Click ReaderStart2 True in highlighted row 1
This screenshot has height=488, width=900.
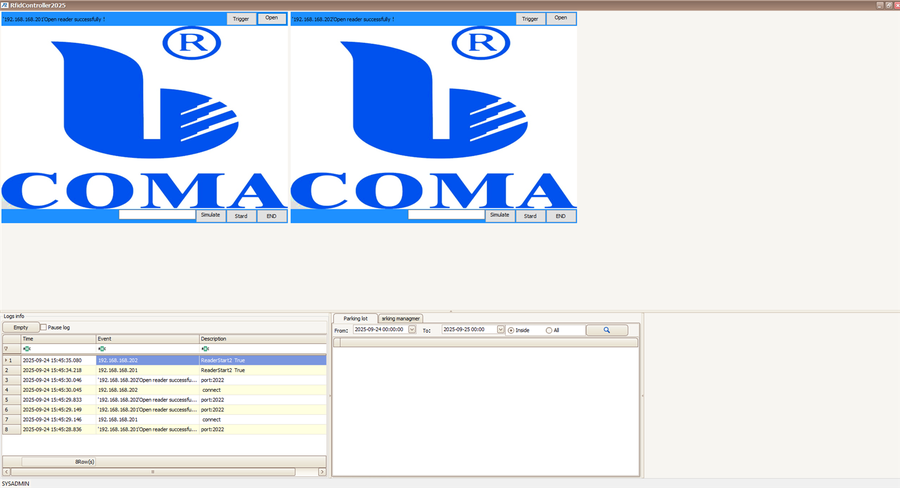(x=223, y=361)
